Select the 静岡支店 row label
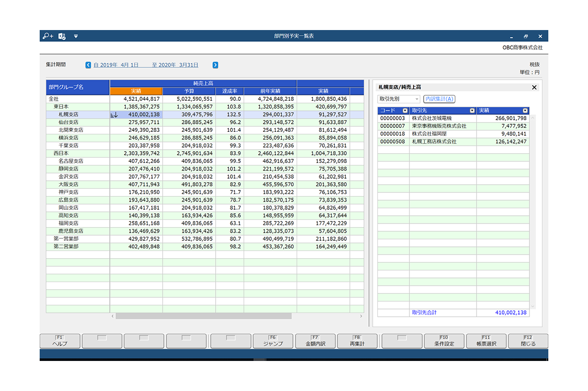Screen dimensions: 588x391 coord(68,169)
